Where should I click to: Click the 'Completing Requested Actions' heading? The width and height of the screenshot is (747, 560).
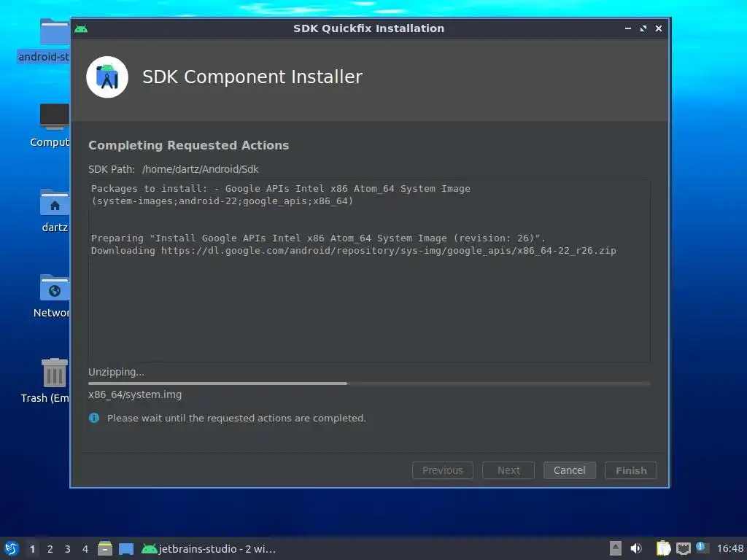click(x=189, y=145)
